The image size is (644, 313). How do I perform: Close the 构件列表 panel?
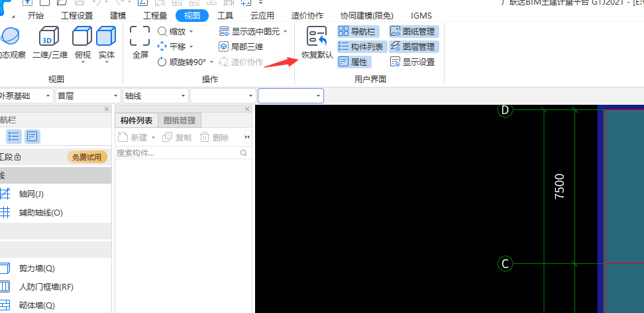point(247,109)
